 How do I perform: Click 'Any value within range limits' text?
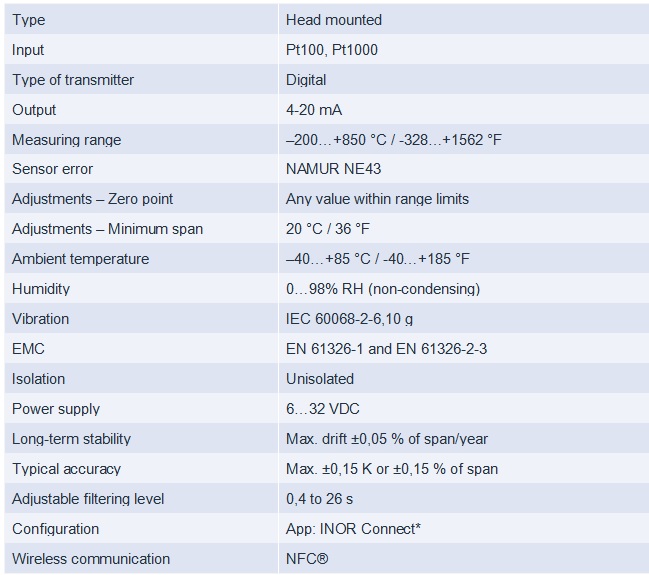(377, 199)
